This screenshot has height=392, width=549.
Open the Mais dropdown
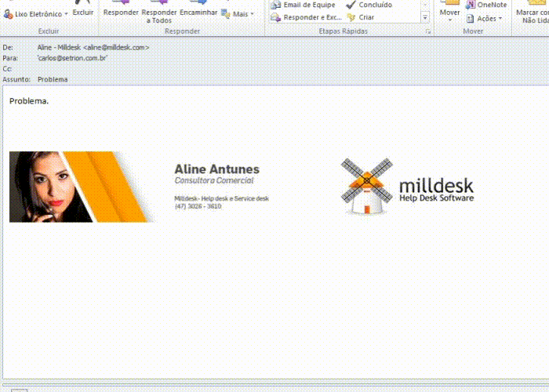click(238, 14)
